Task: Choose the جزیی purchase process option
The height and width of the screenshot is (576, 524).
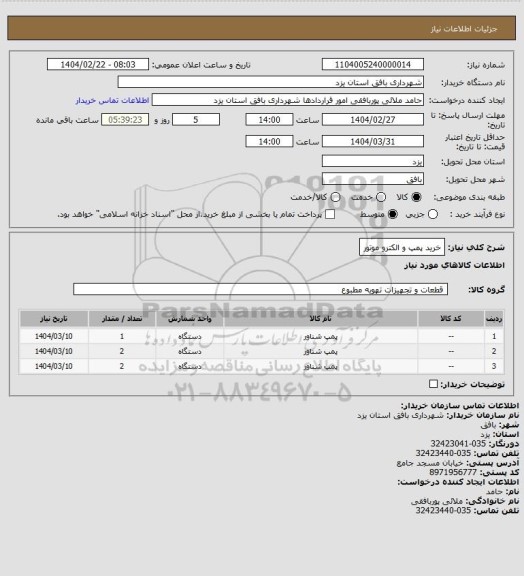Action: (433, 214)
